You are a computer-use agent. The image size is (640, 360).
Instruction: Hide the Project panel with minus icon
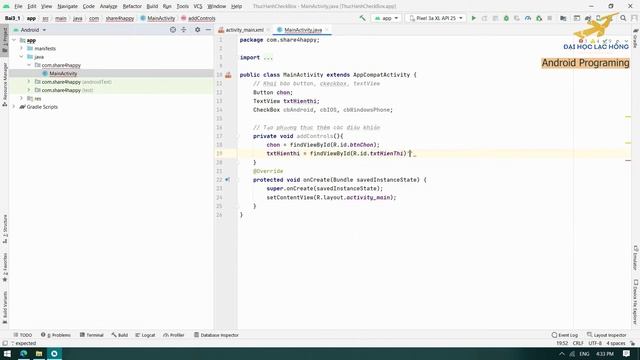208,30
